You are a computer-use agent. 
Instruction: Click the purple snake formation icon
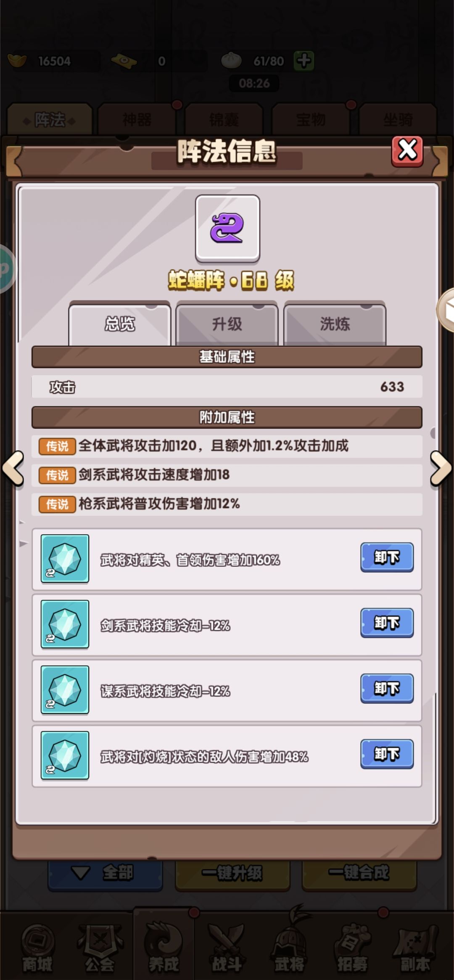click(x=227, y=228)
